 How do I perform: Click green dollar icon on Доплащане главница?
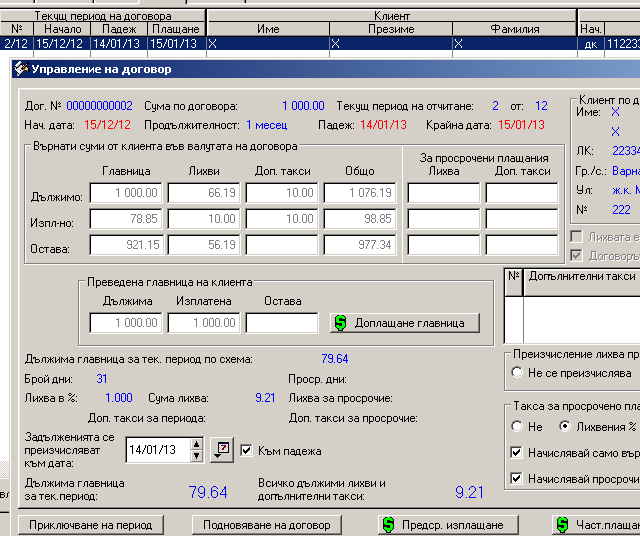click(340, 323)
